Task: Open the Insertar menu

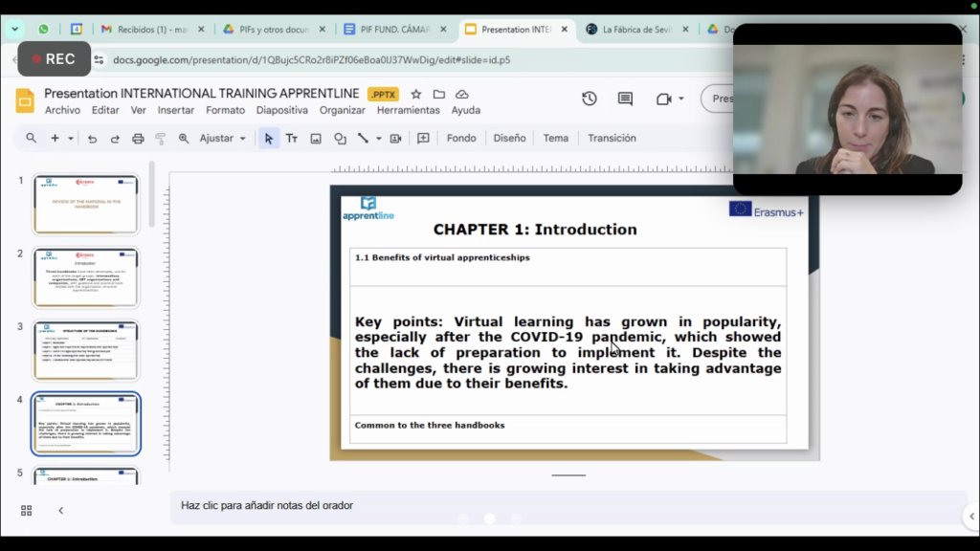Action: 176,110
